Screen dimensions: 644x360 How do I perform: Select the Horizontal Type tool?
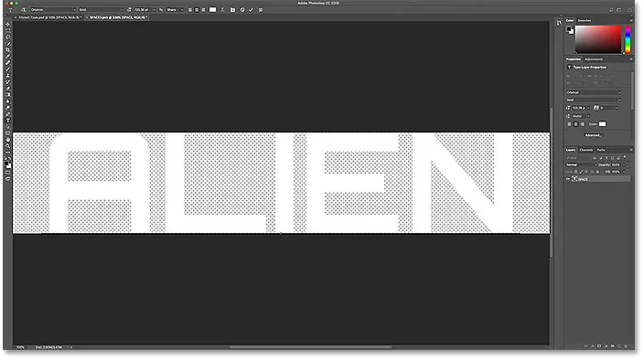coord(8,121)
